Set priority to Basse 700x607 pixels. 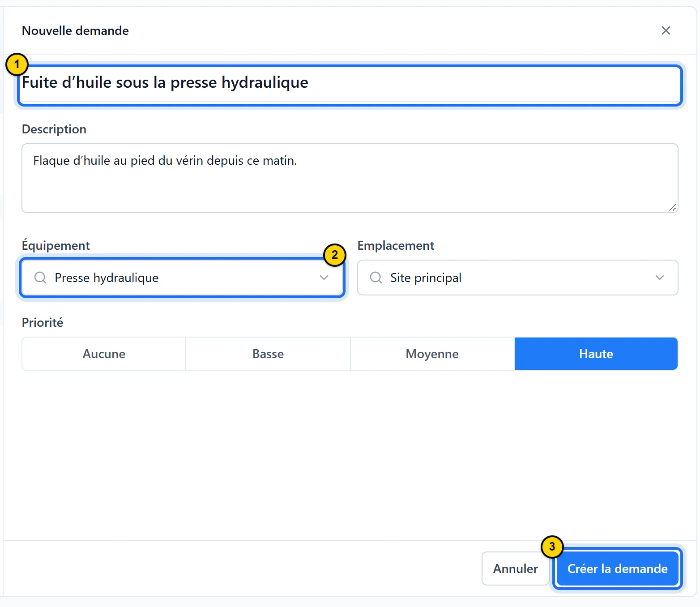(x=268, y=354)
